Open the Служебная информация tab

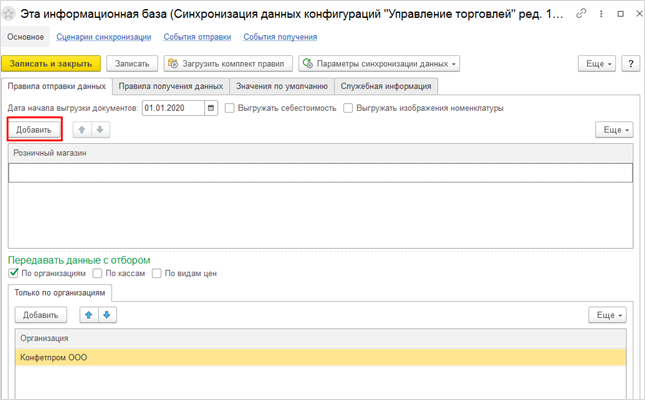click(x=385, y=86)
